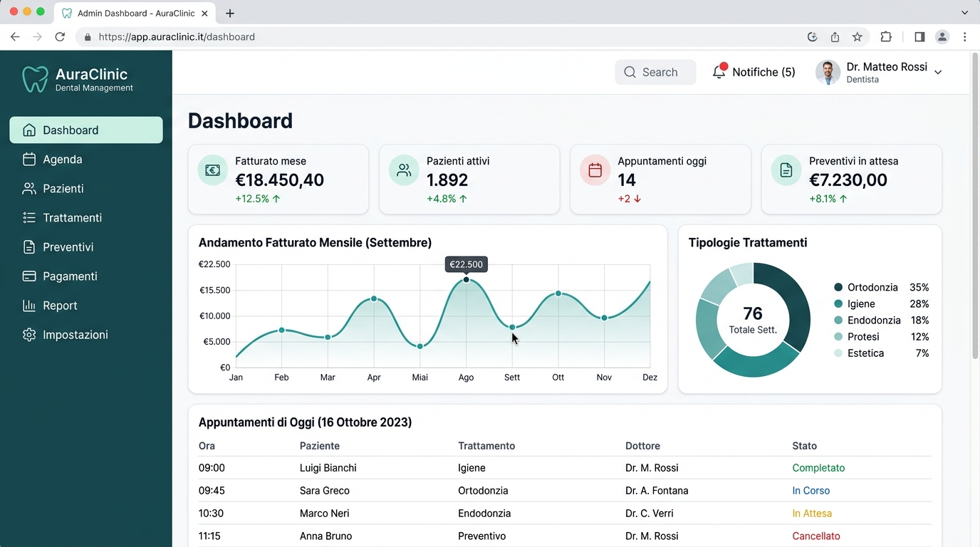Click patient name Anna Bruno

click(x=326, y=536)
